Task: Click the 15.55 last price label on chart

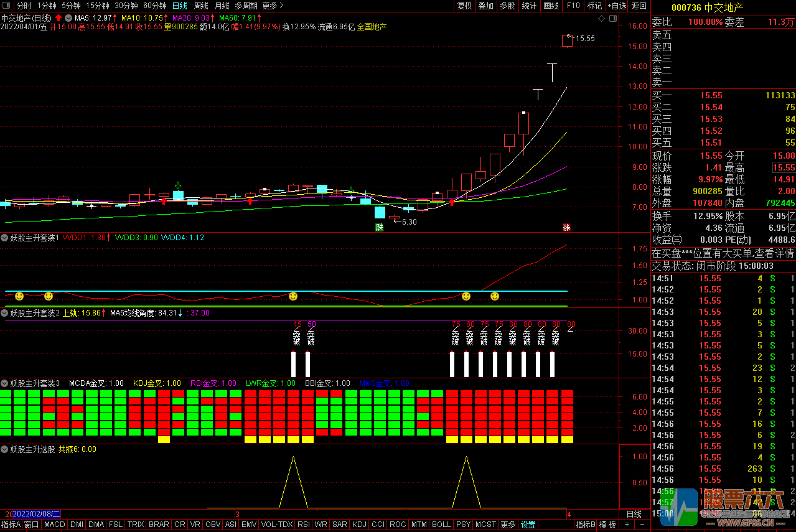Action: click(585, 39)
